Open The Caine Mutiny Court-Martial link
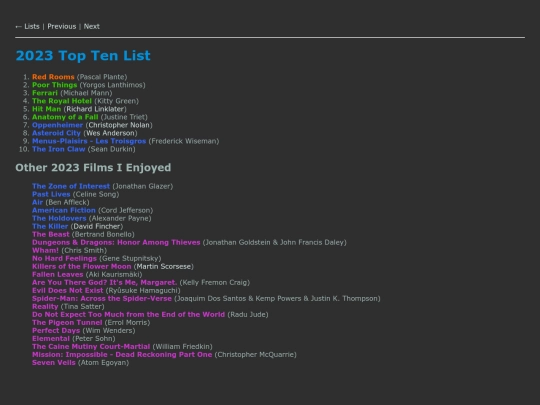The image size is (540, 405). (x=91, y=347)
